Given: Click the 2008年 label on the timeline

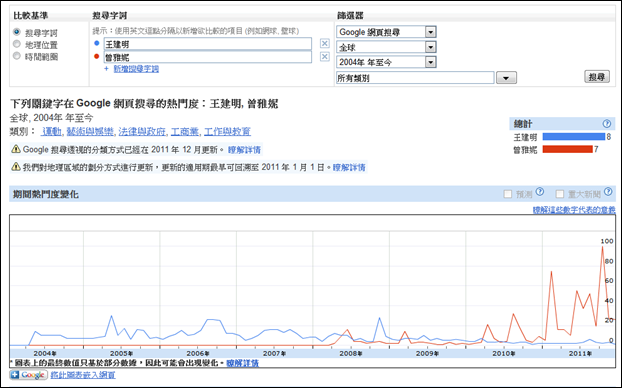Looking at the screenshot, I should click(x=351, y=353).
